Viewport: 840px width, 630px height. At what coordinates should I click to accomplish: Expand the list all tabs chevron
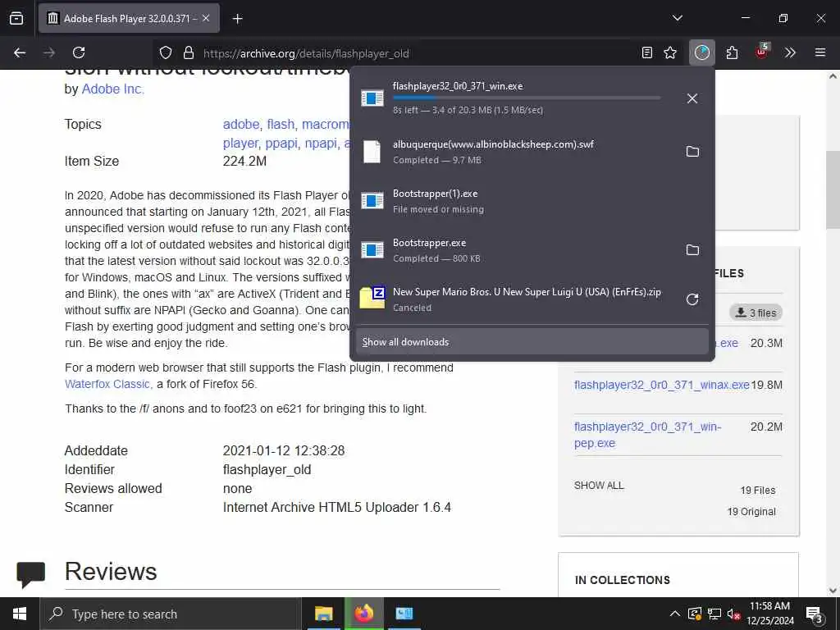677,19
